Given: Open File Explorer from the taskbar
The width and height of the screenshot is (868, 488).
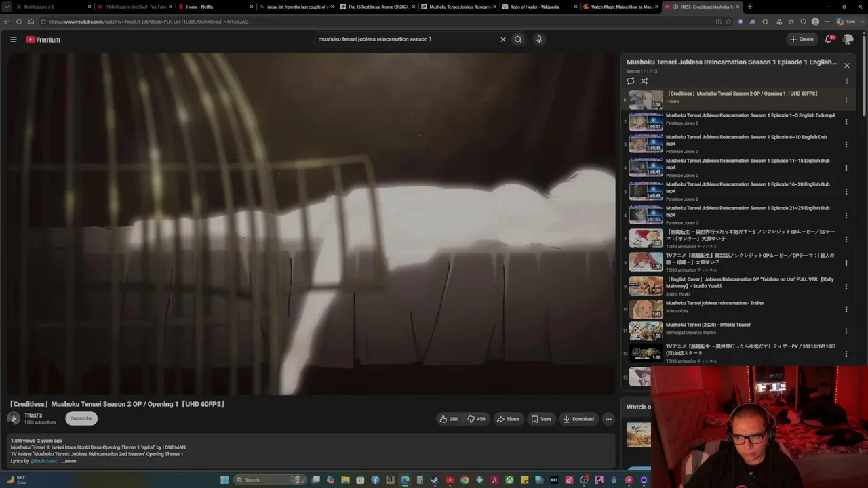Looking at the screenshot, I should coord(345,480).
